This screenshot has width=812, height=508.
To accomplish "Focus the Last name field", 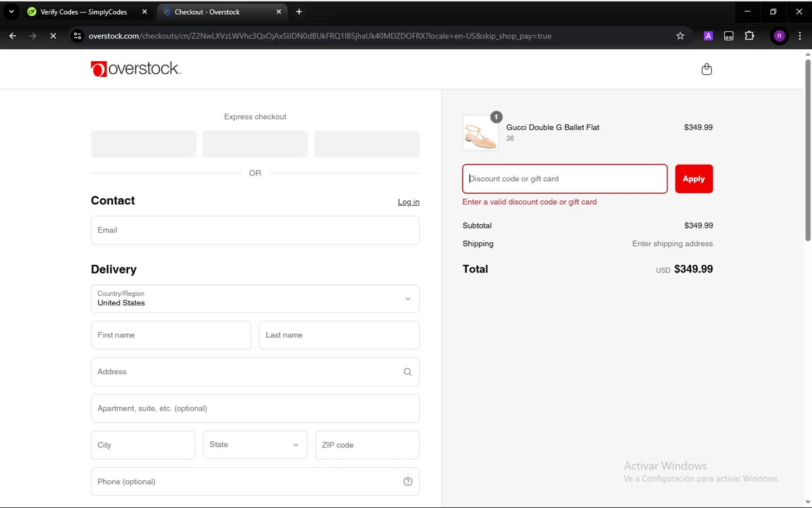I will point(339,335).
